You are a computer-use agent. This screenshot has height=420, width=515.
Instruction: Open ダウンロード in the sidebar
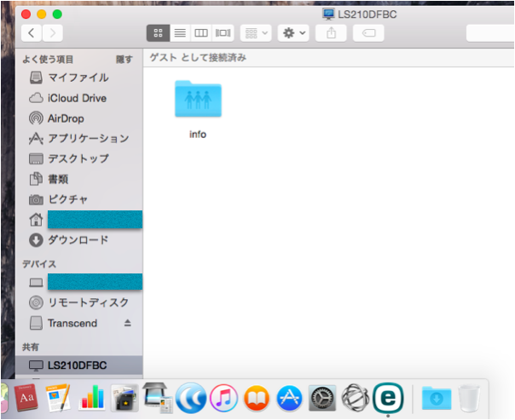[78, 240]
